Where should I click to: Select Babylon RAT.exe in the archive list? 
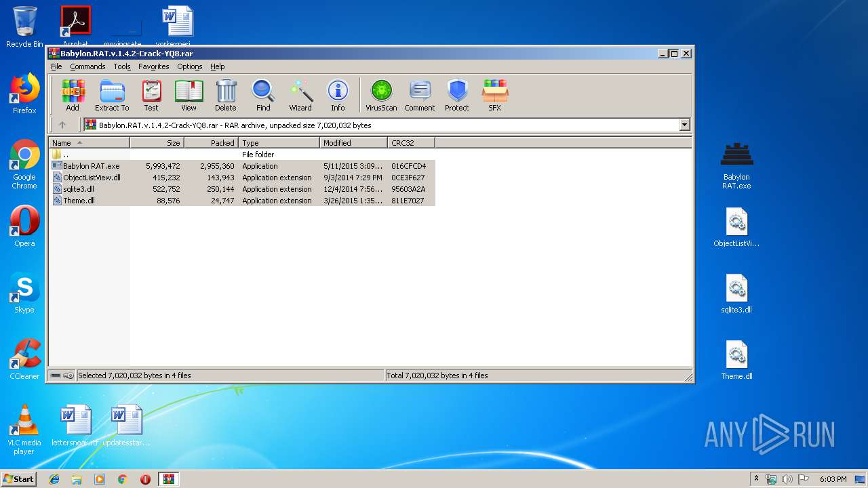(242, 166)
